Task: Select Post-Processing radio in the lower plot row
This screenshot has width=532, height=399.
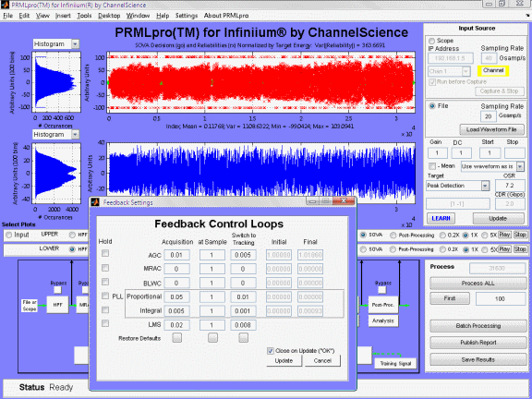Action: click(393, 249)
